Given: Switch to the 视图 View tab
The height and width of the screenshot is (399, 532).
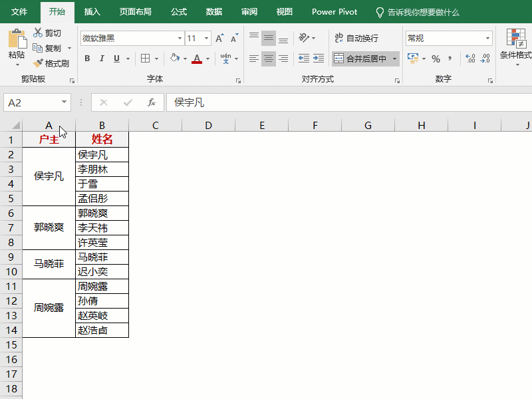Looking at the screenshot, I should coord(285,12).
